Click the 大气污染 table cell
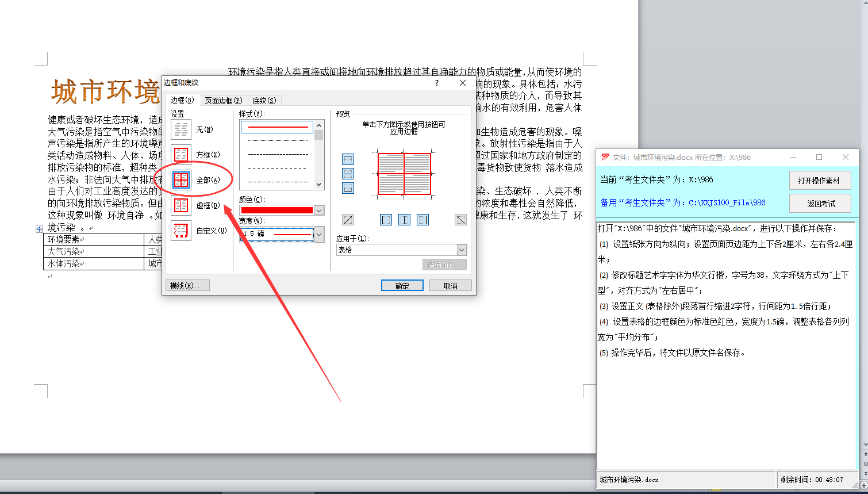 94,251
